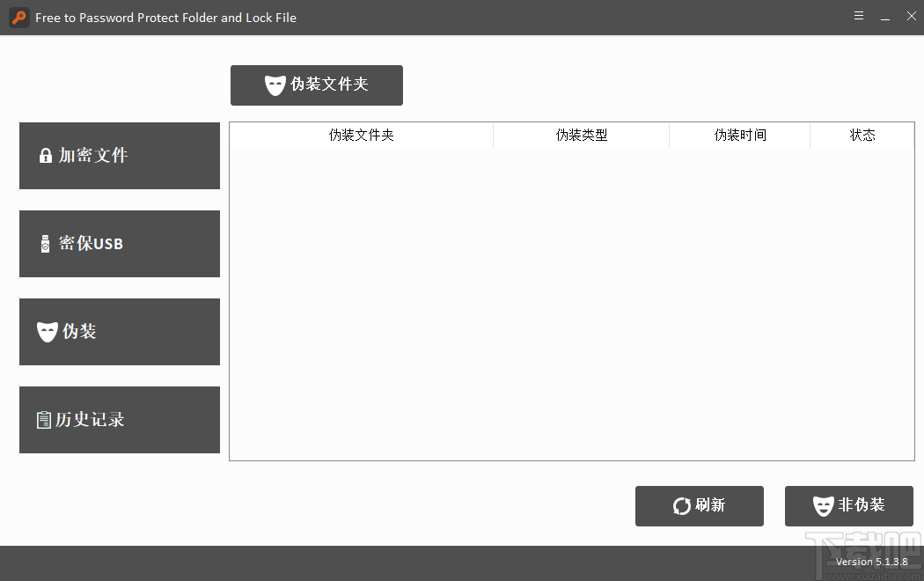Click the 状态 column header
This screenshot has width=924, height=581.
[x=862, y=135]
